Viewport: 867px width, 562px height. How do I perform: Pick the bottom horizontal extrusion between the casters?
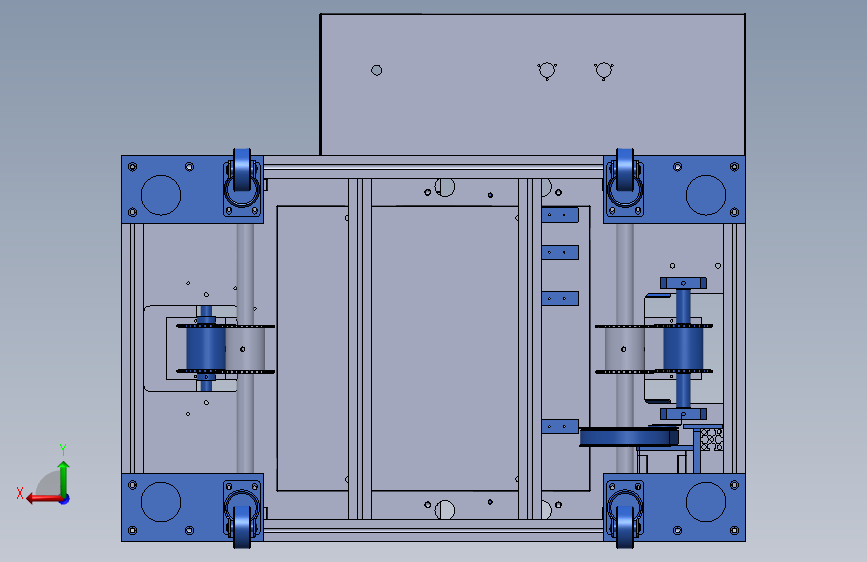point(434,529)
